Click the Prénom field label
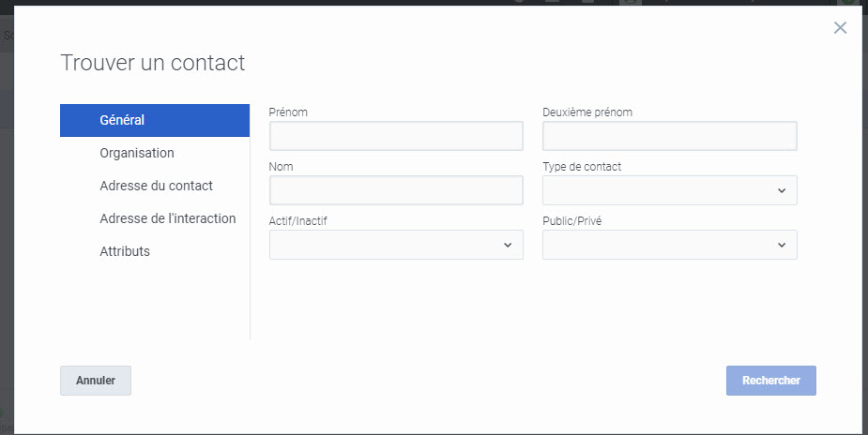Viewport: 868px width, 435px height. click(288, 112)
